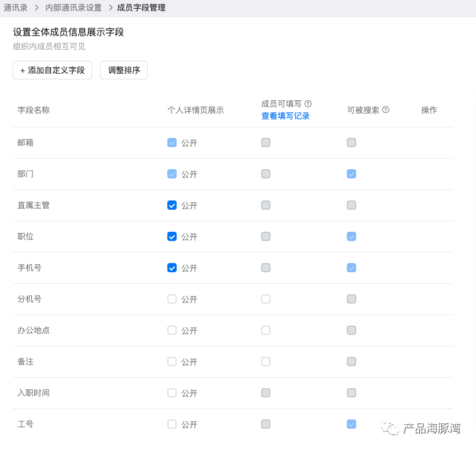
Task: Toggle 入职时间 searchable checkbox
Action: tap(351, 393)
